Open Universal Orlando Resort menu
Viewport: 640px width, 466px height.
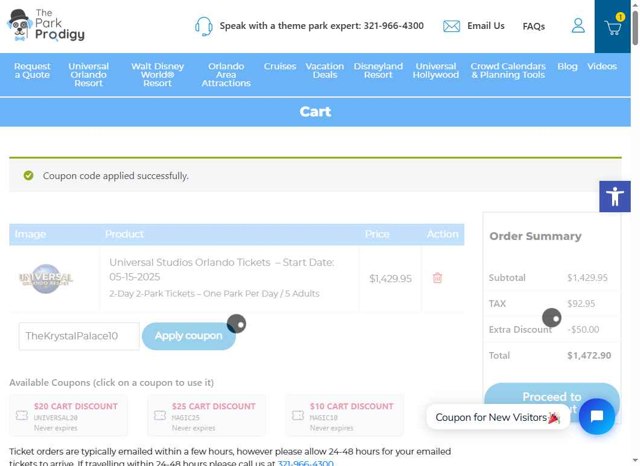click(89, 75)
